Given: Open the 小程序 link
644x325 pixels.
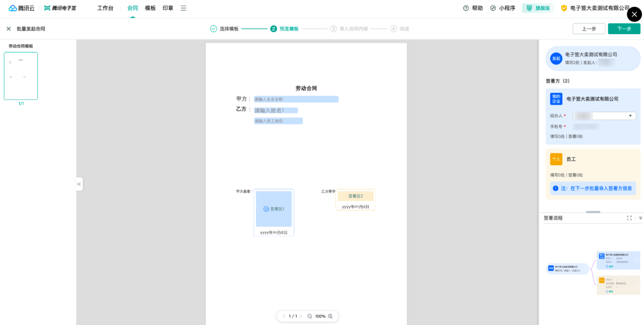Looking at the screenshot, I should [507, 8].
